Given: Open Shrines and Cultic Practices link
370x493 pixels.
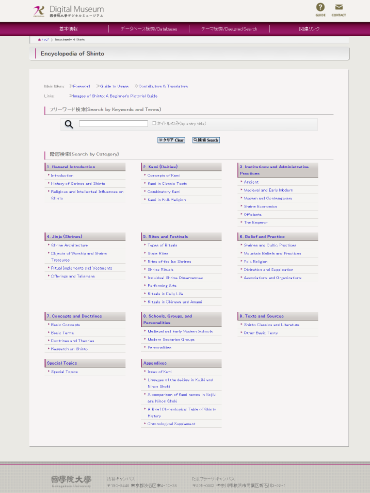Looking at the screenshot, I should [x=270, y=245].
